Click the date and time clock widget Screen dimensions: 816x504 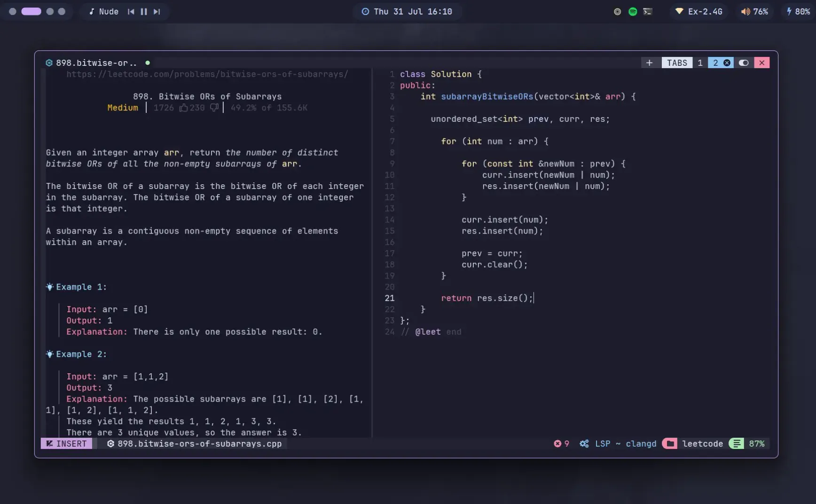click(x=407, y=12)
